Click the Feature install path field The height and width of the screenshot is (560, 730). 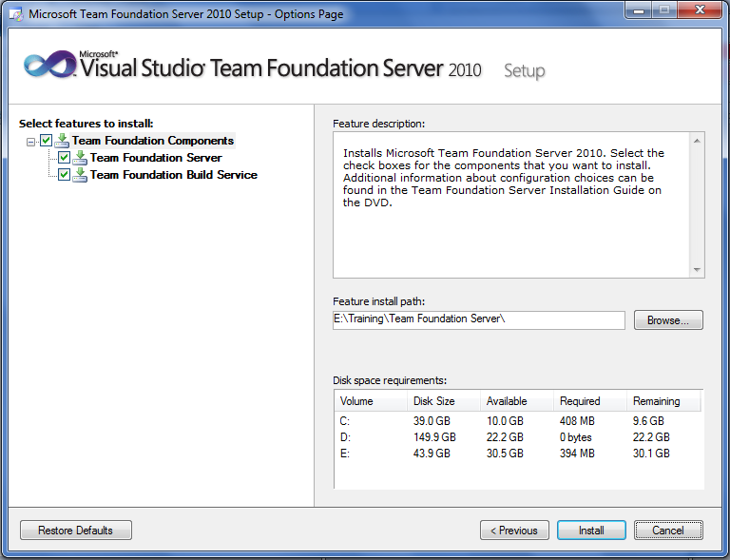[479, 319]
